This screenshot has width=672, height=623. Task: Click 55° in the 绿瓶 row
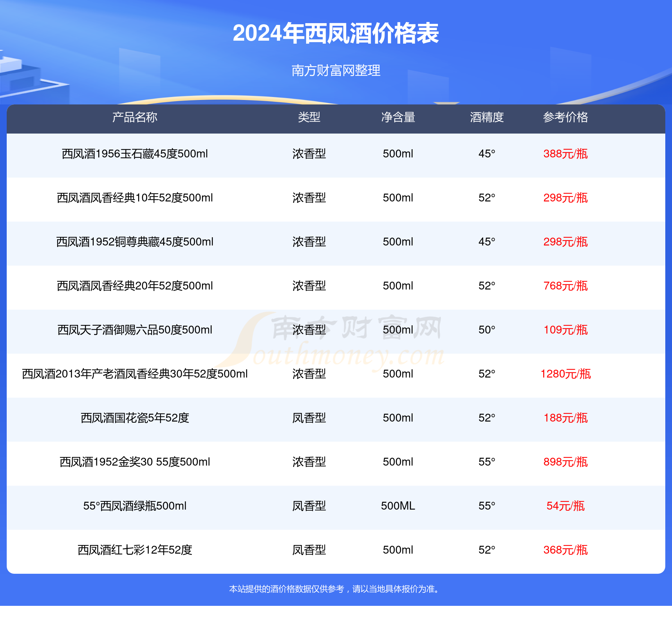point(487,506)
